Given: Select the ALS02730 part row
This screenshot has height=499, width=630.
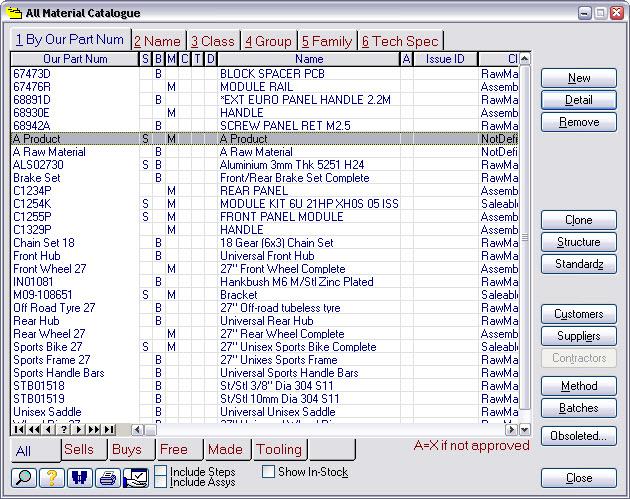Looking at the screenshot, I should [x=264, y=165].
